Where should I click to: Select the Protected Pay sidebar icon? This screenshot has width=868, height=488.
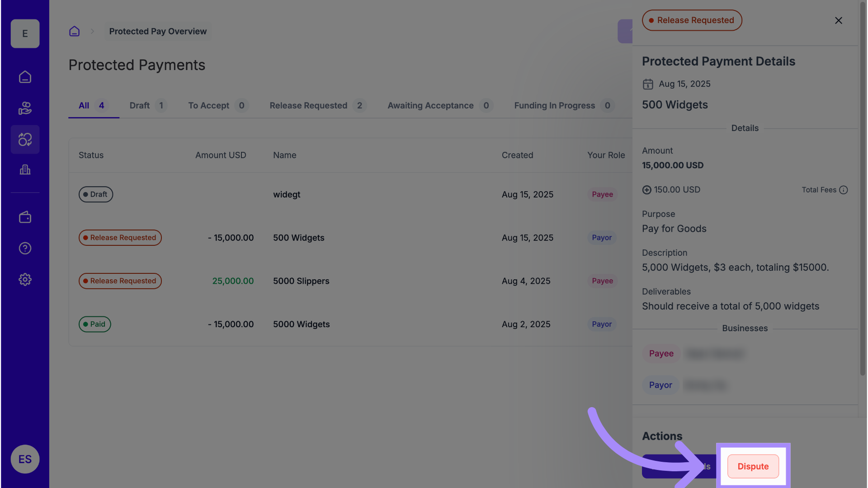pos(25,140)
